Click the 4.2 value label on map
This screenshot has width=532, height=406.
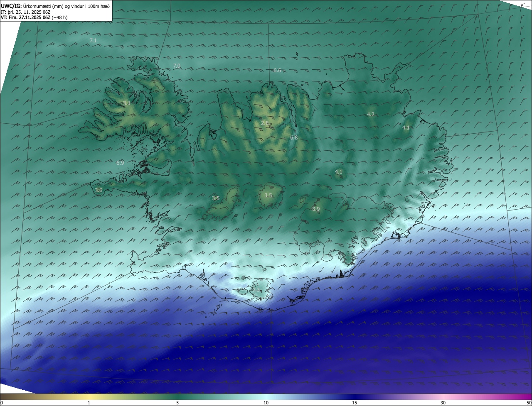click(371, 114)
